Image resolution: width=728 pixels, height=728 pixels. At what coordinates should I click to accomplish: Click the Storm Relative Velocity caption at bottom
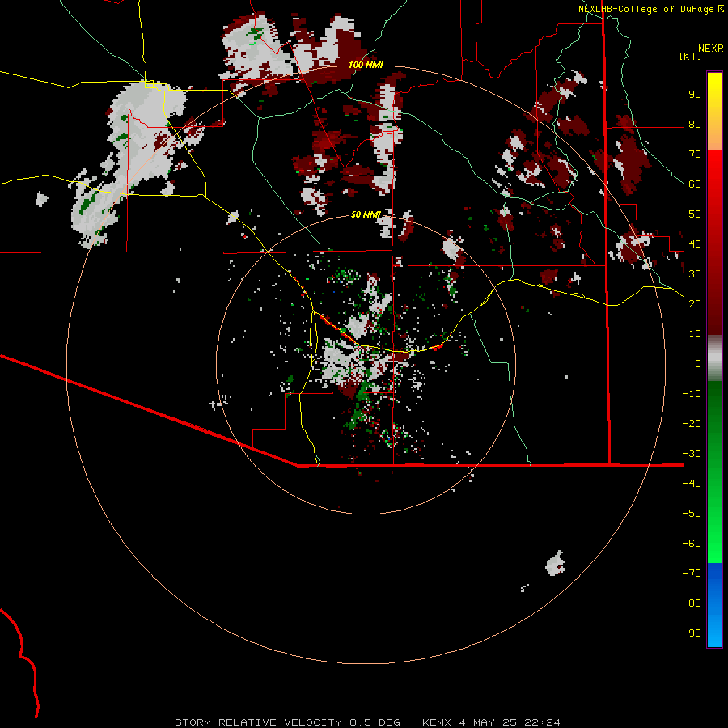coord(367,722)
